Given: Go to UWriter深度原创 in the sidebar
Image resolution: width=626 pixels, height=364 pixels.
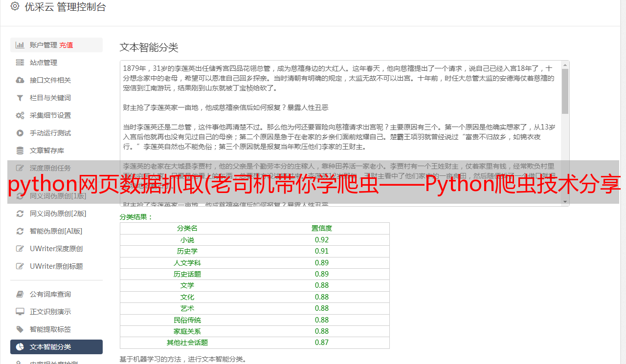Looking at the screenshot, I should click(56, 249).
